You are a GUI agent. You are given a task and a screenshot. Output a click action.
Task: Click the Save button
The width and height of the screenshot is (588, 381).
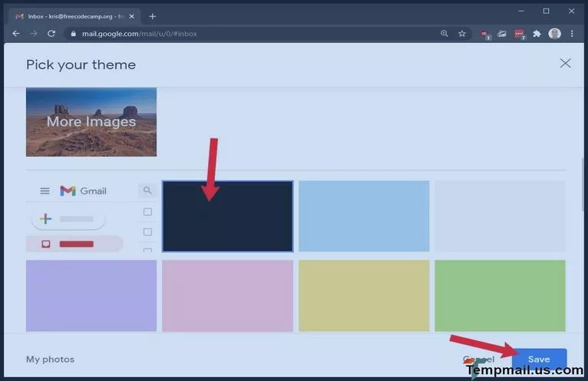539,359
